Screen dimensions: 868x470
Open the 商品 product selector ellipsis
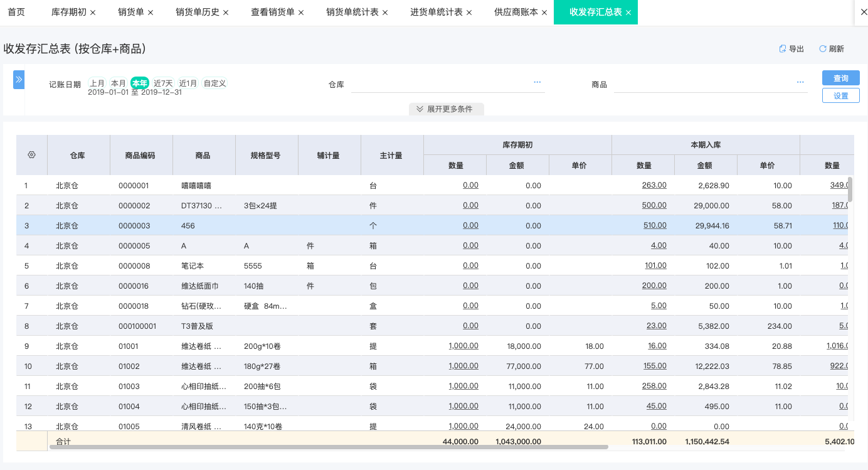pos(800,82)
